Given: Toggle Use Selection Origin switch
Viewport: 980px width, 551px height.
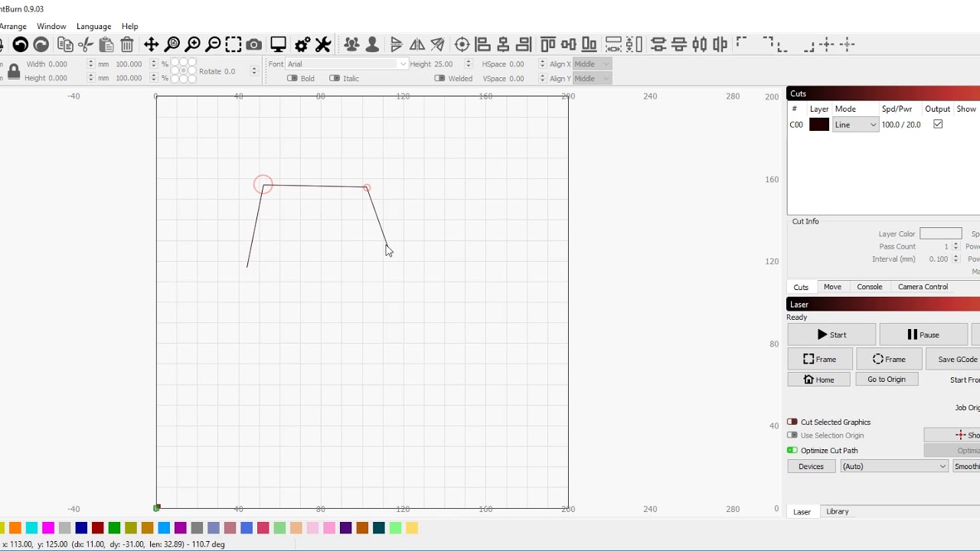Looking at the screenshot, I should [x=792, y=435].
